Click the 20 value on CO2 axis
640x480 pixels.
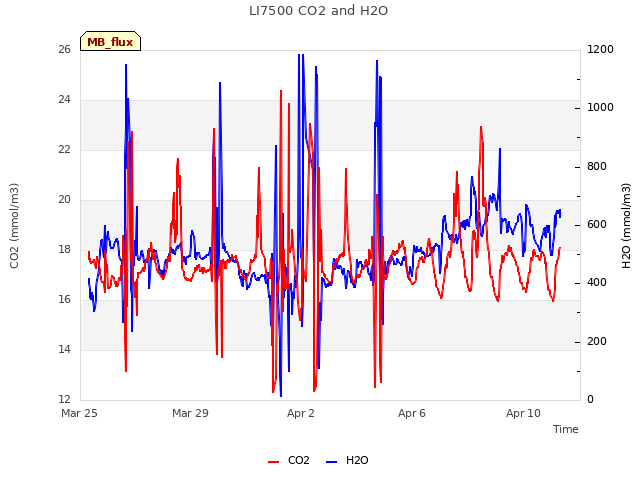click(64, 200)
